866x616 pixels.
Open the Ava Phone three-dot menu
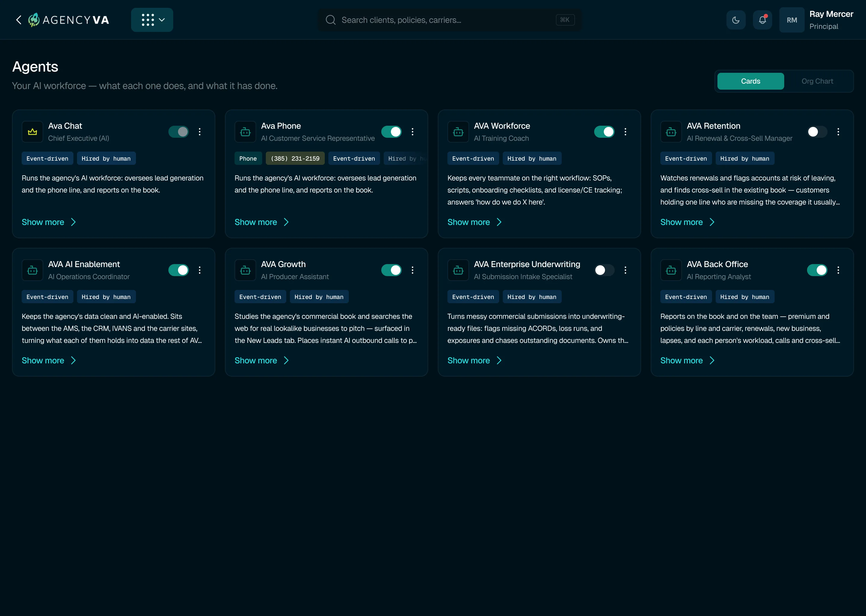coord(413,132)
